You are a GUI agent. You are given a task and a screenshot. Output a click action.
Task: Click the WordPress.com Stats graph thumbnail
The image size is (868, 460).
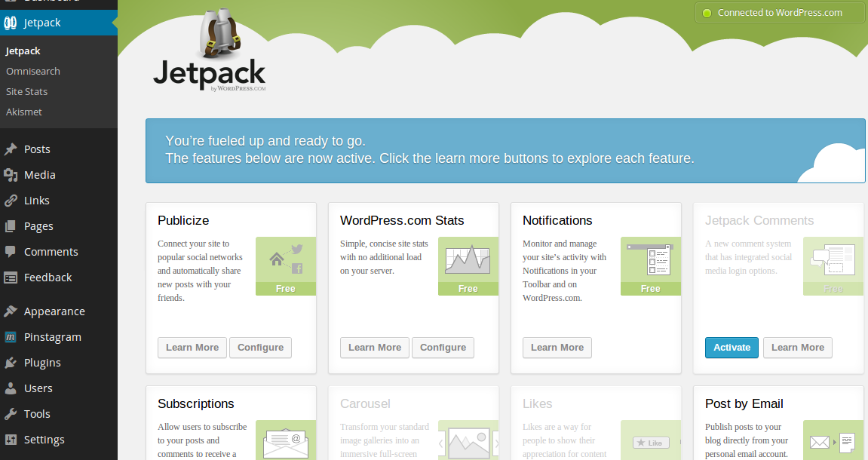[468, 265]
